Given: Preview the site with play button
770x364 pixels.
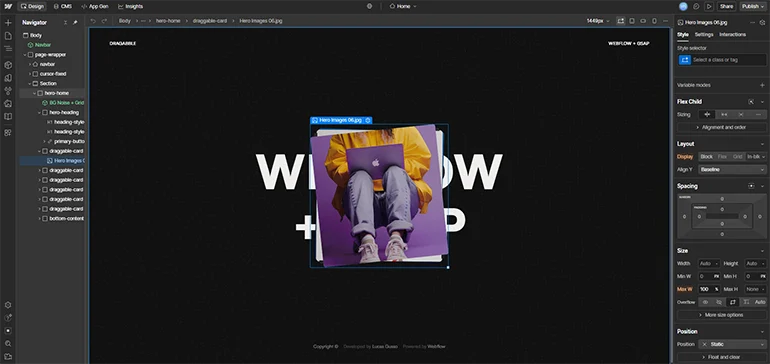Looking at the screenshot, I should pyautogui.click(x=709, y=6).
